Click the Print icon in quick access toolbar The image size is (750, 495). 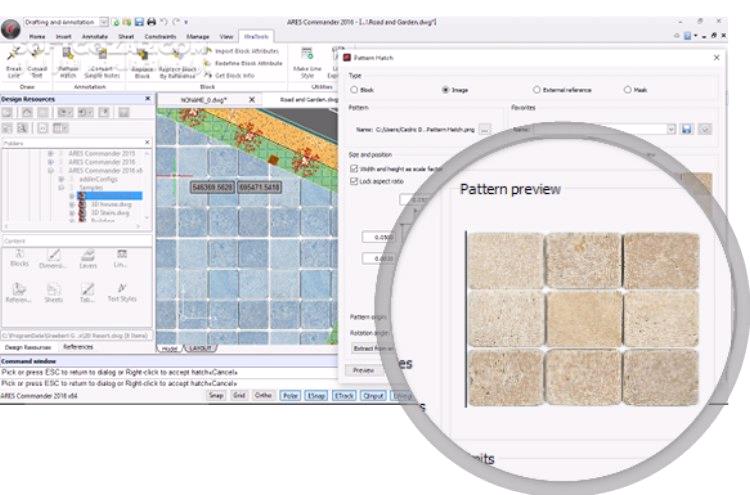click(152, 22)
